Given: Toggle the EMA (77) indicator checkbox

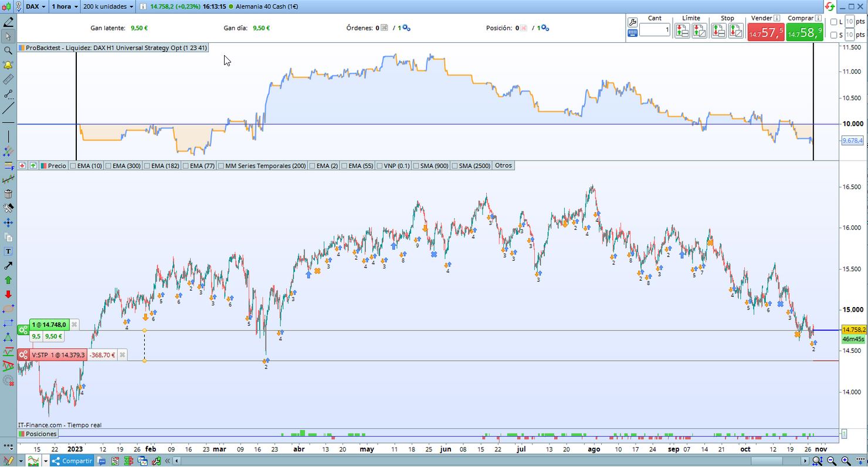Looking at the screenshot, I should (x=185, y=166).
